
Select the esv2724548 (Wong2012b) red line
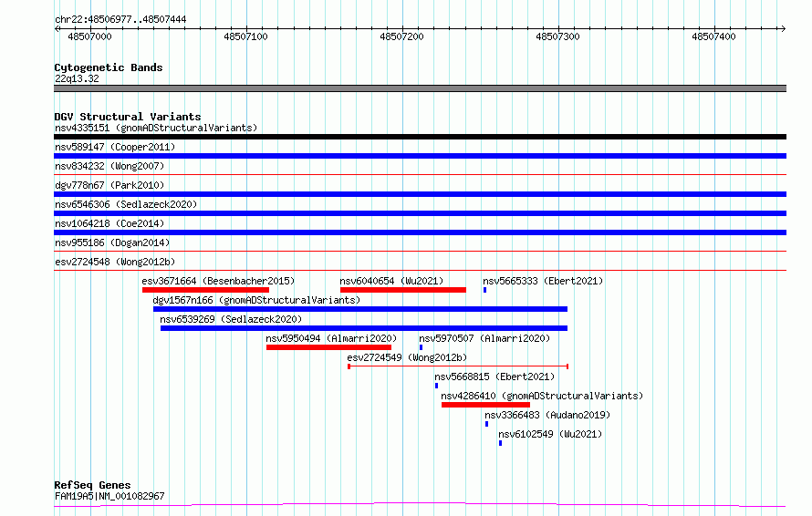420,271
